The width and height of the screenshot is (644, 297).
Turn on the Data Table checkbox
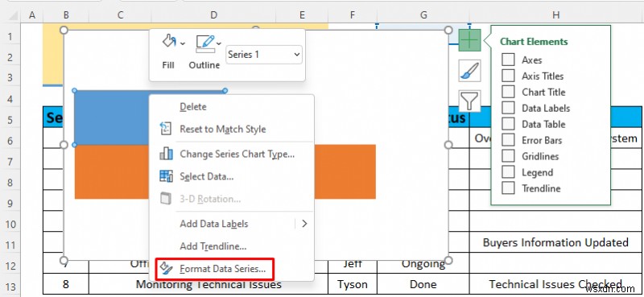coord(508,124)
